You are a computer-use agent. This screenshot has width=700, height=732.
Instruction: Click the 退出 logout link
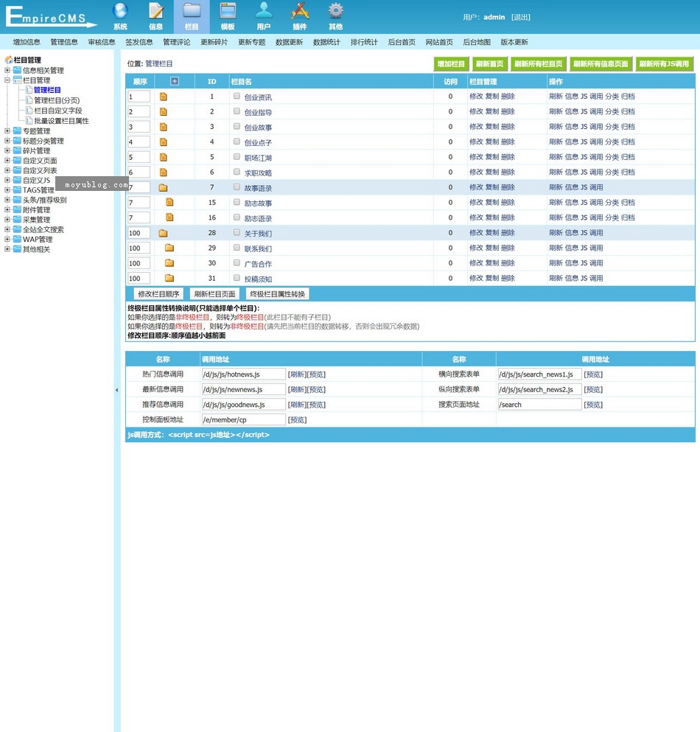click(x=520, y=17)
